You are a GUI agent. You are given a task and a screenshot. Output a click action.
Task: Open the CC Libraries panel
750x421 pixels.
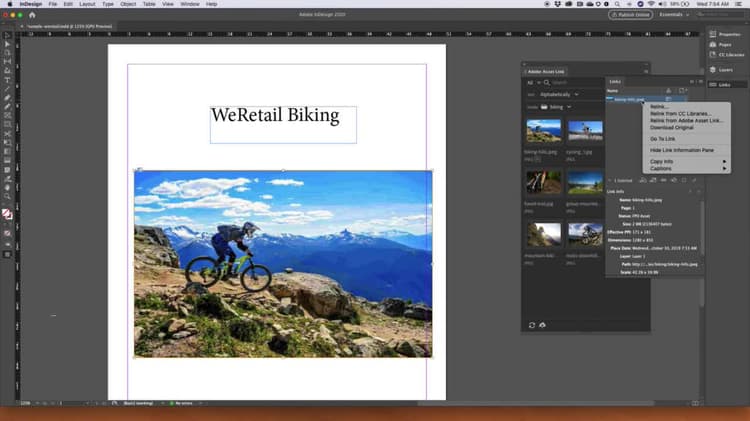[x=727, y=55]
